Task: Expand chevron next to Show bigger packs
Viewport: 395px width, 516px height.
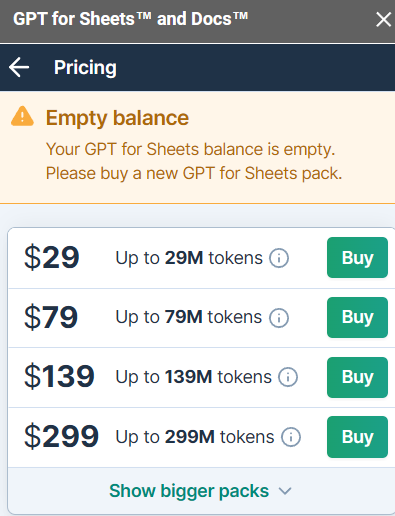Action: click(x=285, y=491)
